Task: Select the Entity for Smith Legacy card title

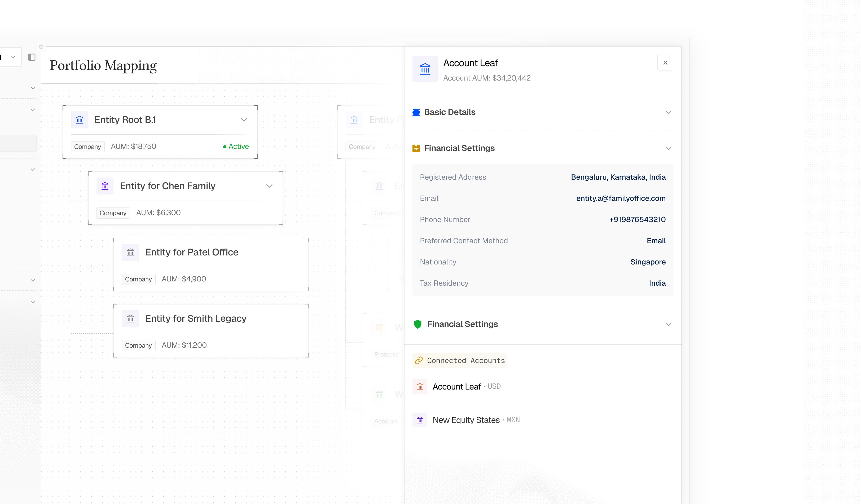Action: coord(196,319)
